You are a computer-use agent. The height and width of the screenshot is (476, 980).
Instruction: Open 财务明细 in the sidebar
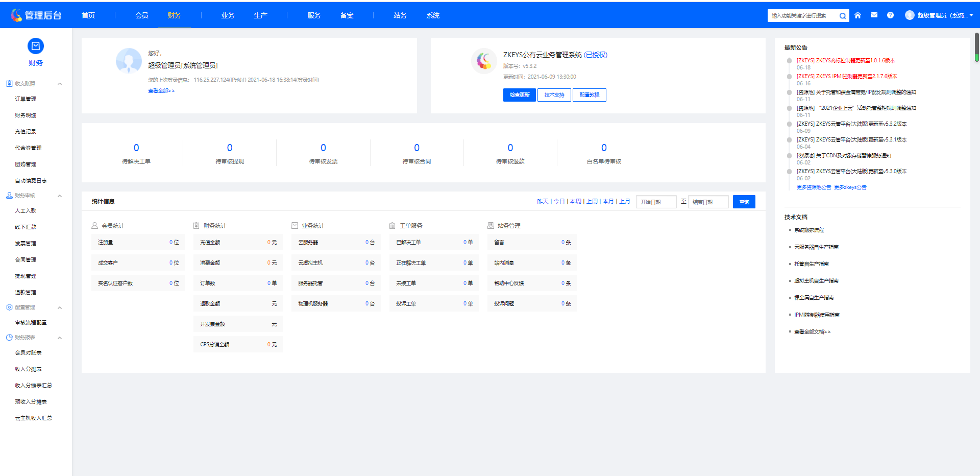click(26, 115)
